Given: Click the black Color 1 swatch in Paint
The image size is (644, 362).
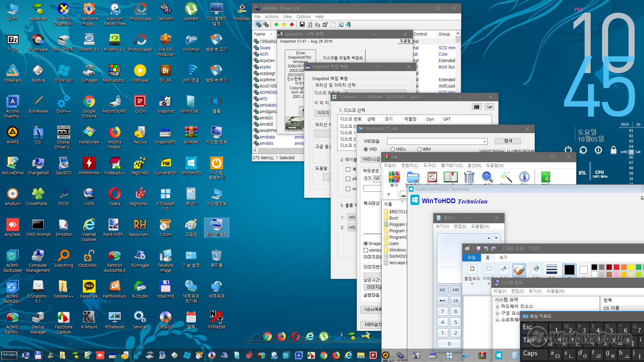Looking at the screenshot, I should click(x=569, y=269).
